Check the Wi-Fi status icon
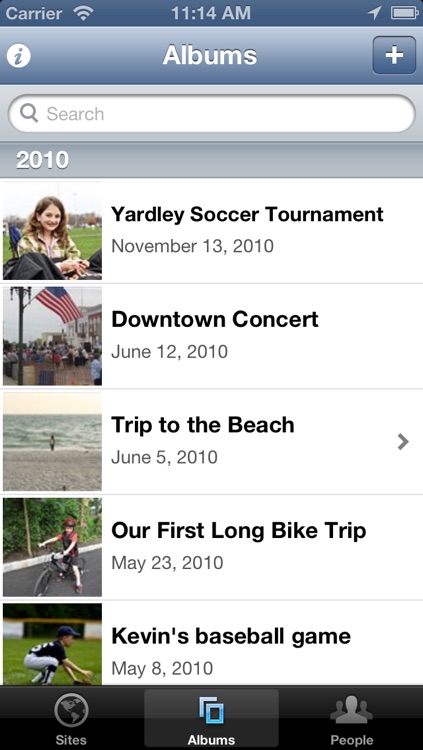 pyautogui.click(x=83, y=13)
